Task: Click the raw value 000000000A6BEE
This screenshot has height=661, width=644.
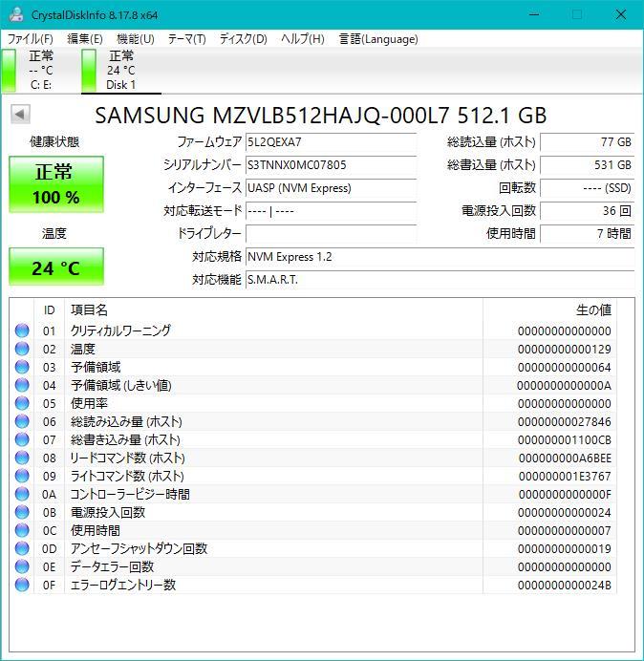Action: (x=565, y=458)
